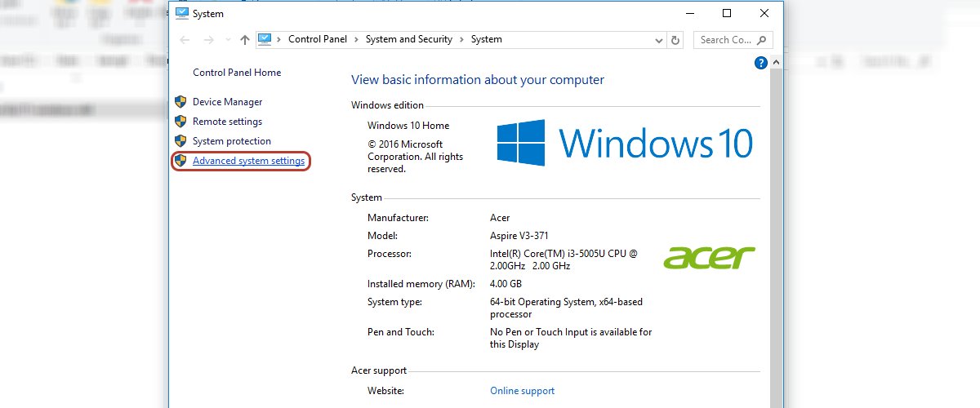Expand the arrow after Control Panel breadcrumb
Image resolution: width=980 pixels, height=408 pixels.
(356, 39)
